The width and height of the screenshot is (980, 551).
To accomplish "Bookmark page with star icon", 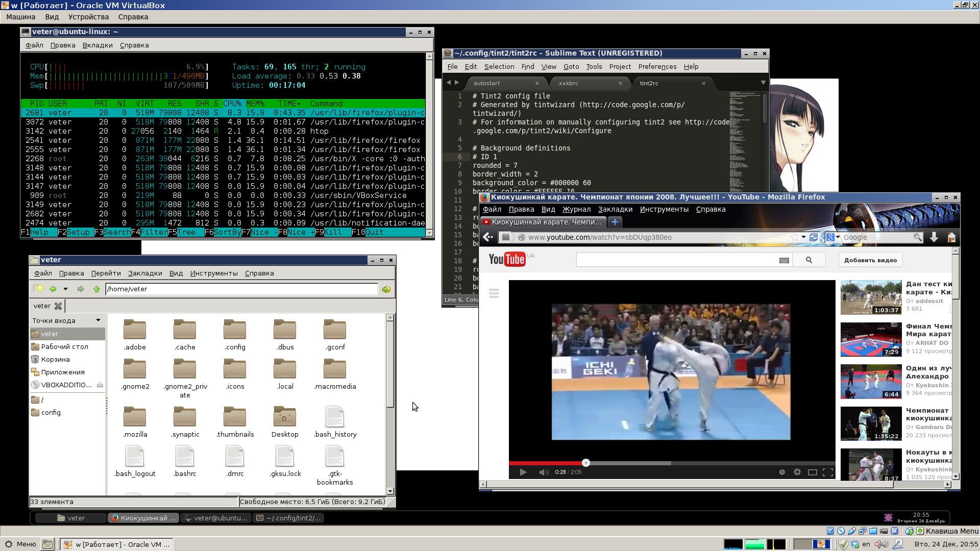I will [x=795, y=237].
